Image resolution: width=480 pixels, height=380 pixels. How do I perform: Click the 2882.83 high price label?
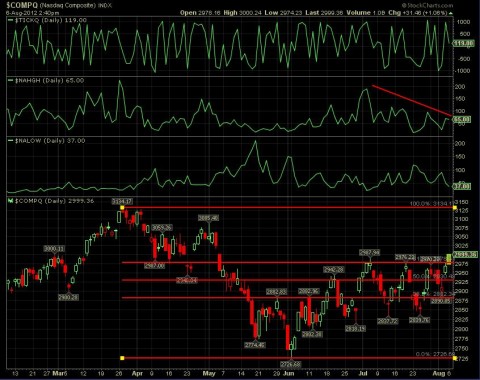277,292
